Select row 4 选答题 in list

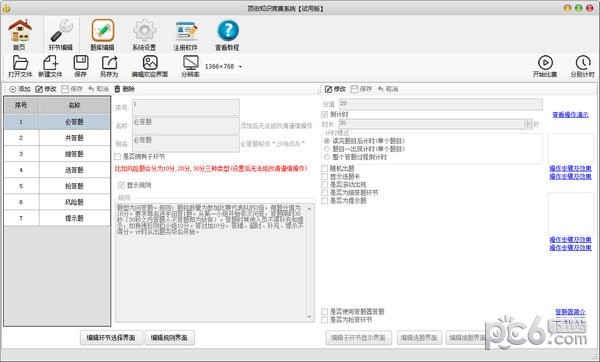[x=57, y=170]
